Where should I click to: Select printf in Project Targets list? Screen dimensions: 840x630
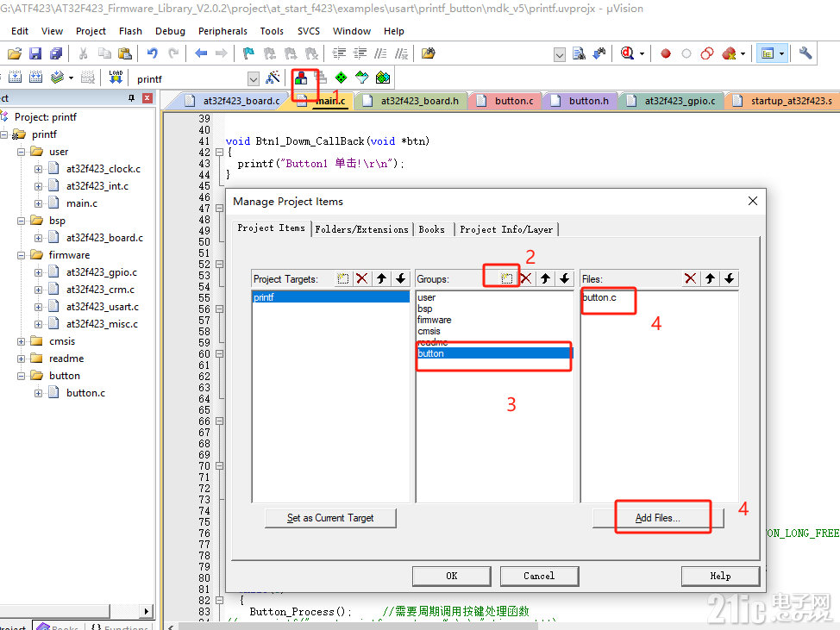tap(330, 297)
